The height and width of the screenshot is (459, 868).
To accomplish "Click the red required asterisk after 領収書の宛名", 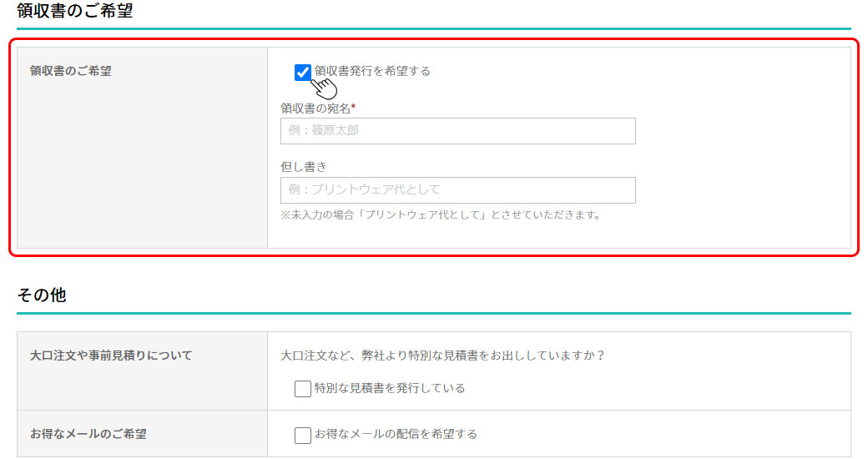I will 354,108.
